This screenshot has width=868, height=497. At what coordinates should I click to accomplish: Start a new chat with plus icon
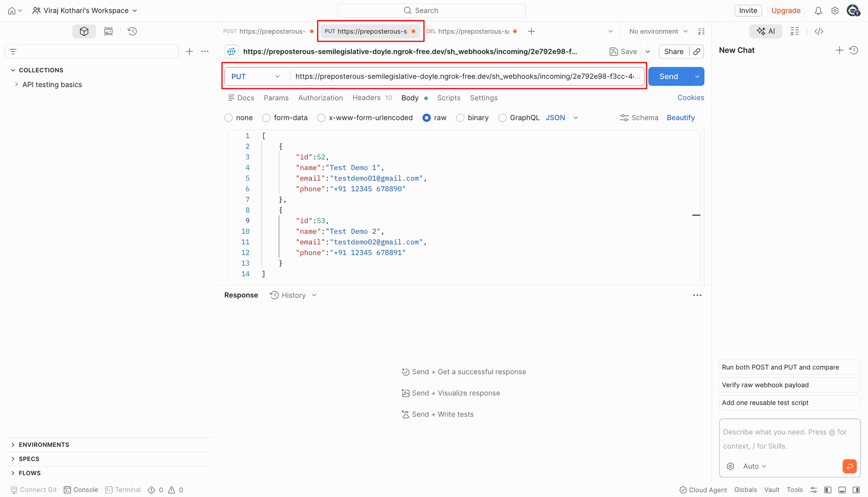pos(840,50)
